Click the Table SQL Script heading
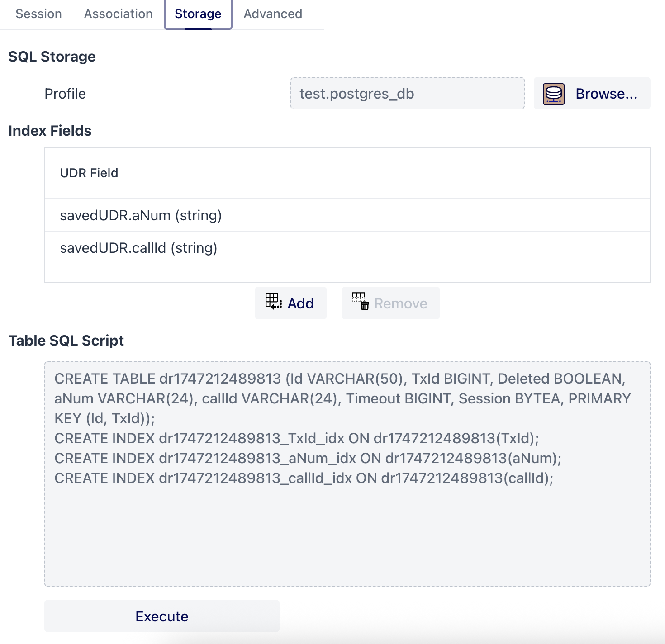Viewport: 665px width, 644px height. pyautogui.click(x=66, y=340)
